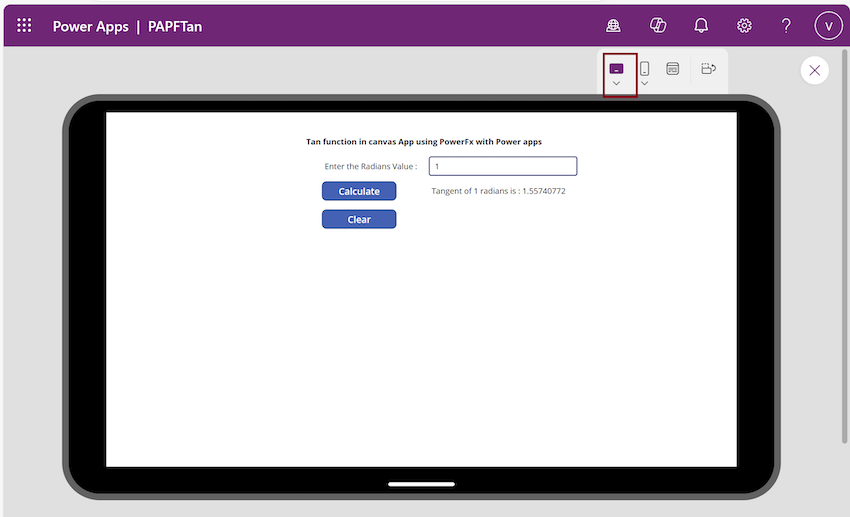The width and height of the screenshot is (850, 517).
Task: Open the app launcher waffle menu
Action: [x=24, y=25]
